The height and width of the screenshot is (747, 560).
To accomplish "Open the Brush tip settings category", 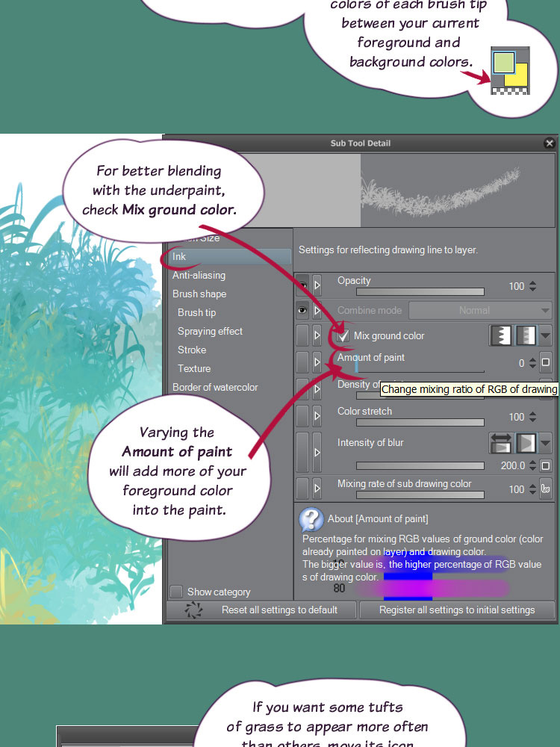I will pos(196,312).
